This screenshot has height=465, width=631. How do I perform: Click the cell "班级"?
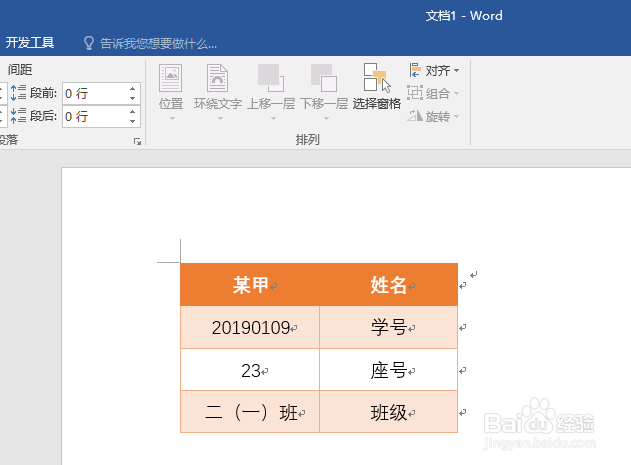click(389, 412)
